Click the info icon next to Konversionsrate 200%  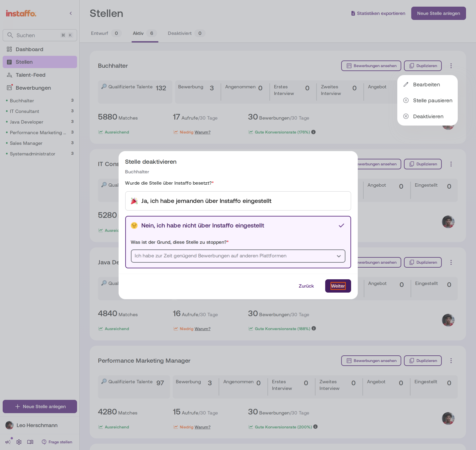coord(316,427)
